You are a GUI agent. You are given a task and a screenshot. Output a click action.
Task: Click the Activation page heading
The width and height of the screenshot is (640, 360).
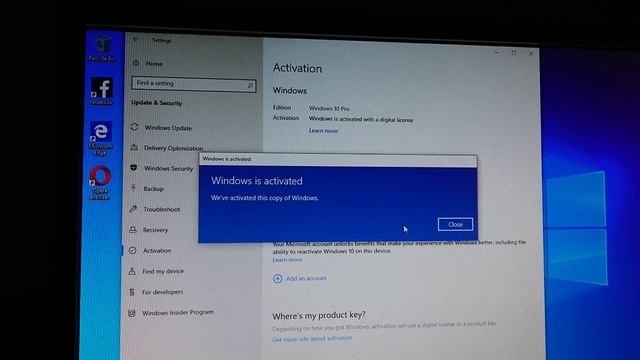[297, 68]
